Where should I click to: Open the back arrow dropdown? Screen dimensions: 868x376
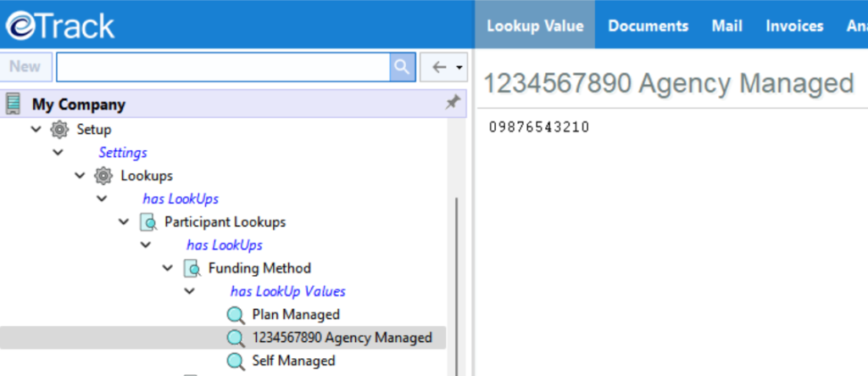point(459,67)
